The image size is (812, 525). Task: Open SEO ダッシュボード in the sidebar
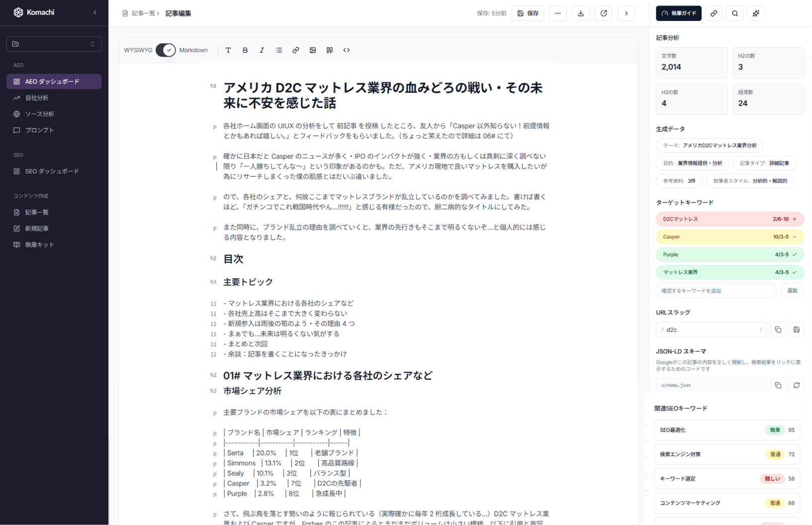[54, 171]
